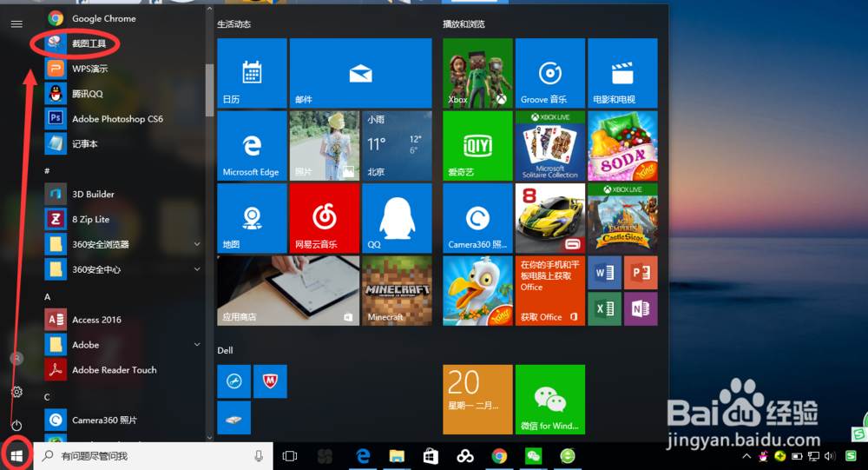
Task: Open the 网易云音乐 tile
Action: pos(325,218)
